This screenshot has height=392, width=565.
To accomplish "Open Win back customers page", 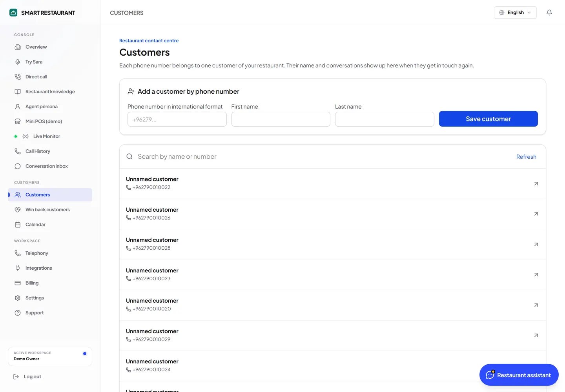I will [50, 210].
